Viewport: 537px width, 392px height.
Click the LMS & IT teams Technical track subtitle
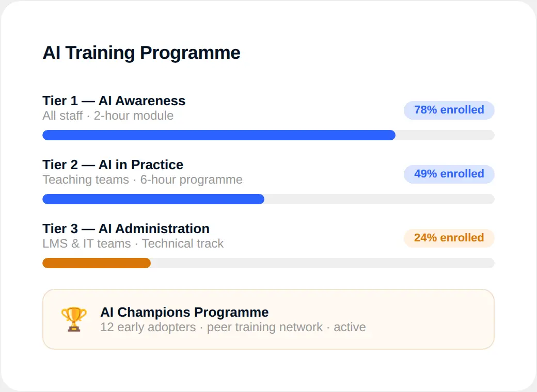[133, 243]
